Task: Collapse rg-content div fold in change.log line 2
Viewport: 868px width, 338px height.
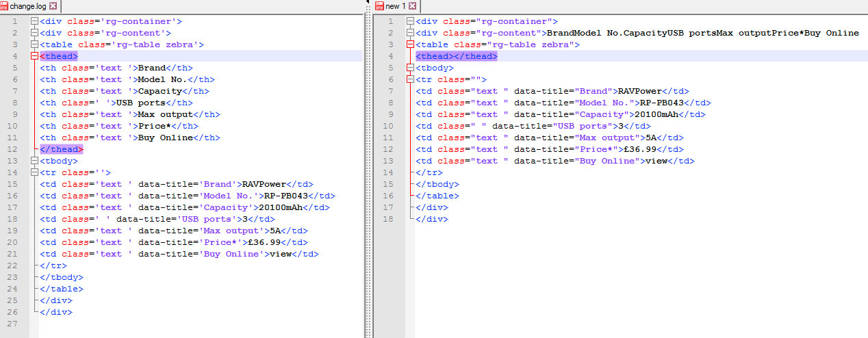Action: (34, 33)
